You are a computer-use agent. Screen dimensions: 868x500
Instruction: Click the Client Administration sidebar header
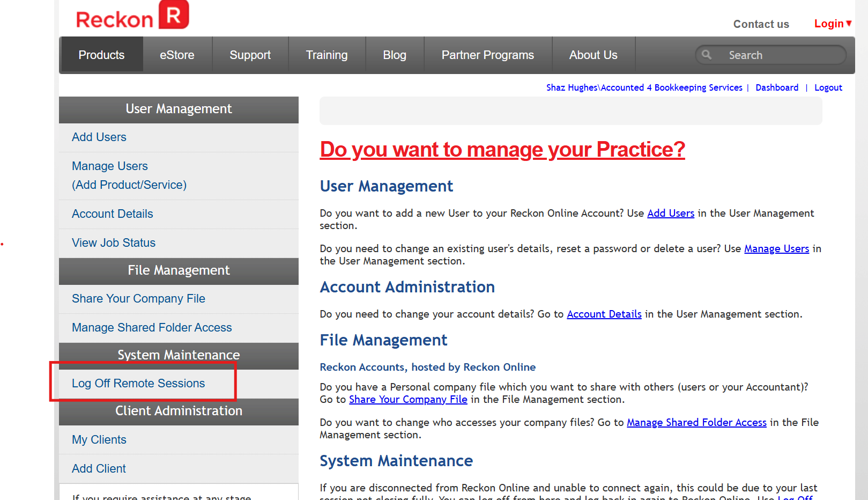(x=179, y=411)
